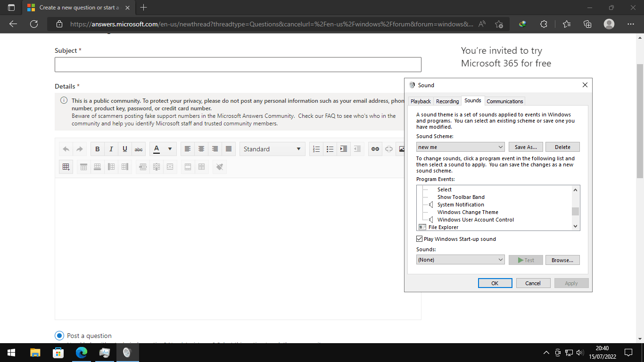Toggle bold formatting in the editor

97,148
